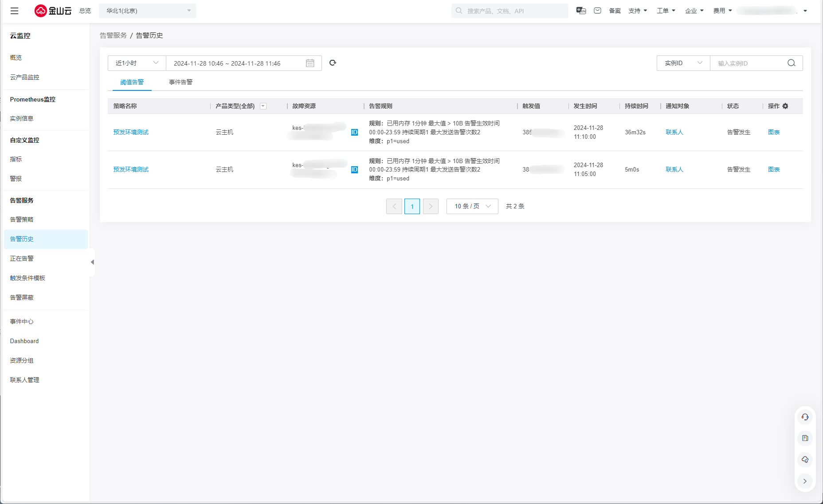This screenshot has height=504, width=823.
Task: Click the ID badge in first alarm row
Action: pyautogui.click(x=354, y=132)
